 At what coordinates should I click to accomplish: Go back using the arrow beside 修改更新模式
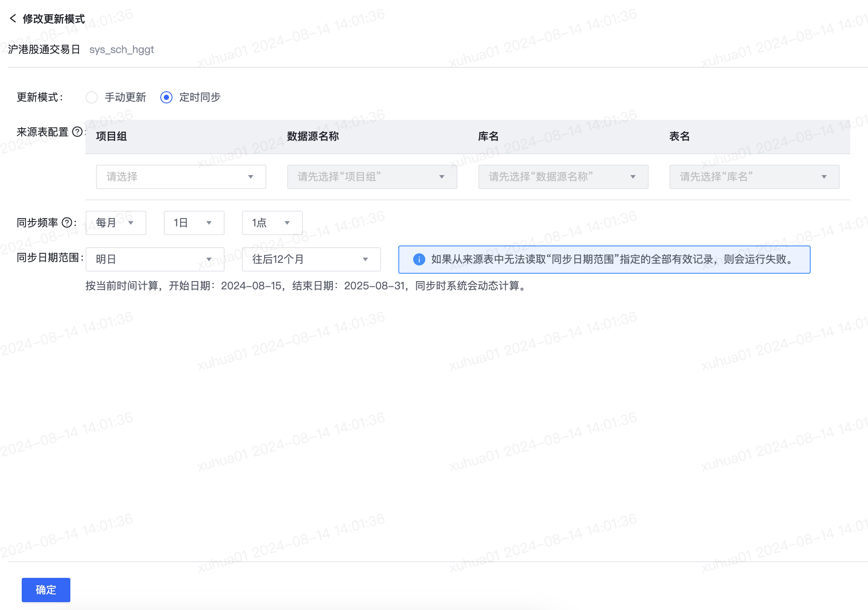pyautogui.click(x=13, y=18)
